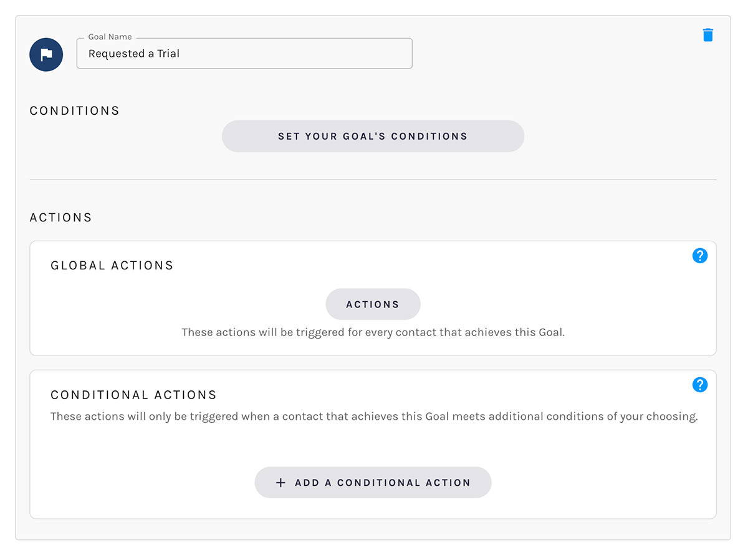
Task: Open the global Actions button
Action: pos(373,304)
